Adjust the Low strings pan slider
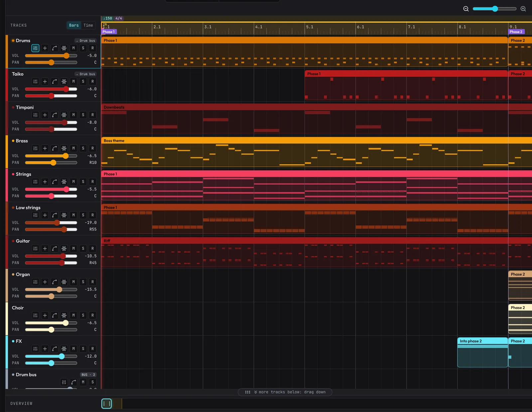The height and width of the screenshot is (412, 532). pos(51,229)
